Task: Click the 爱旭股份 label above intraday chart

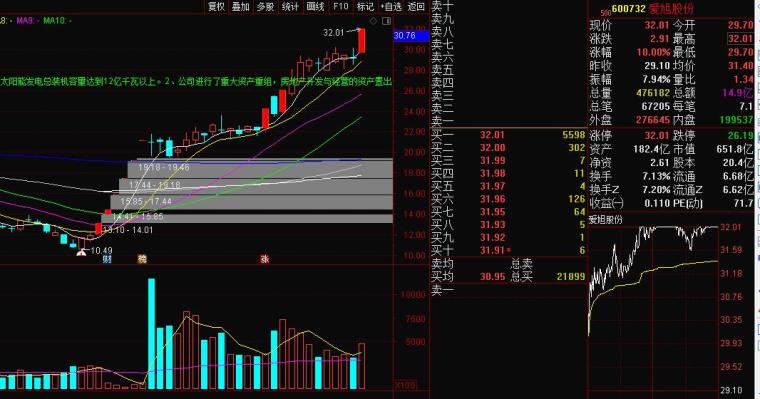Action: click(605, 220)
